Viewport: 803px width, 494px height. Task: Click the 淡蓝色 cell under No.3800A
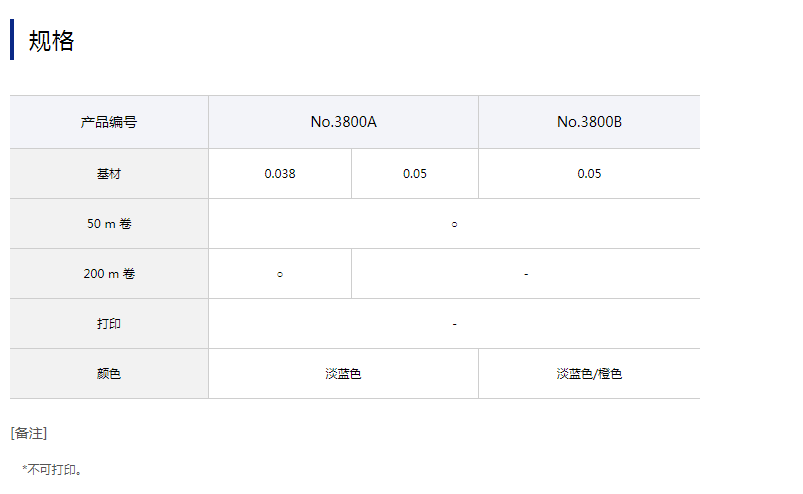click(x=343, y=374)
